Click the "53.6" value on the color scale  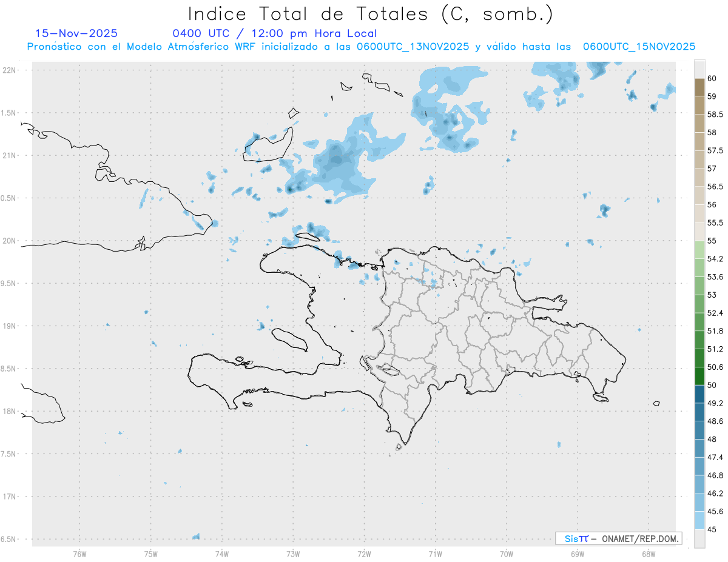pyautogui.click(x=715, y=277)
